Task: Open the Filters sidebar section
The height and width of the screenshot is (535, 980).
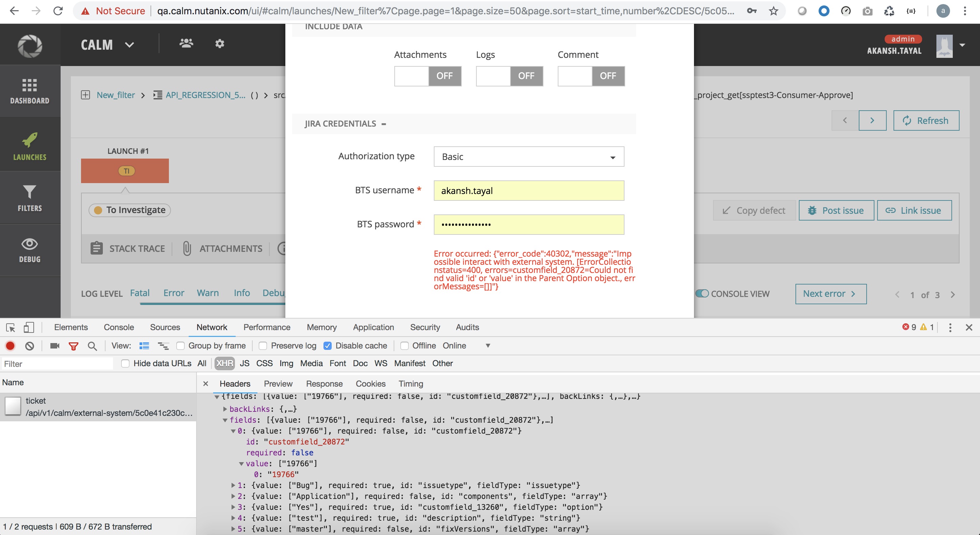Action: tap(30, 198)
